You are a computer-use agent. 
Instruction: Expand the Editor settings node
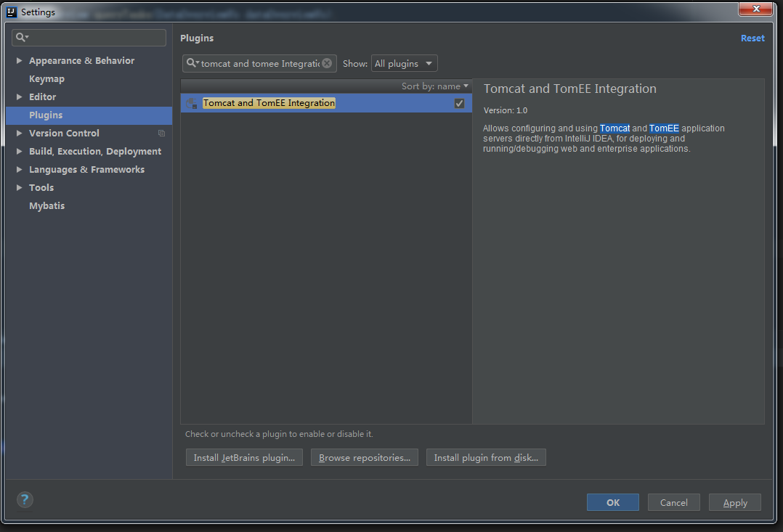click(x=19, y=97)
